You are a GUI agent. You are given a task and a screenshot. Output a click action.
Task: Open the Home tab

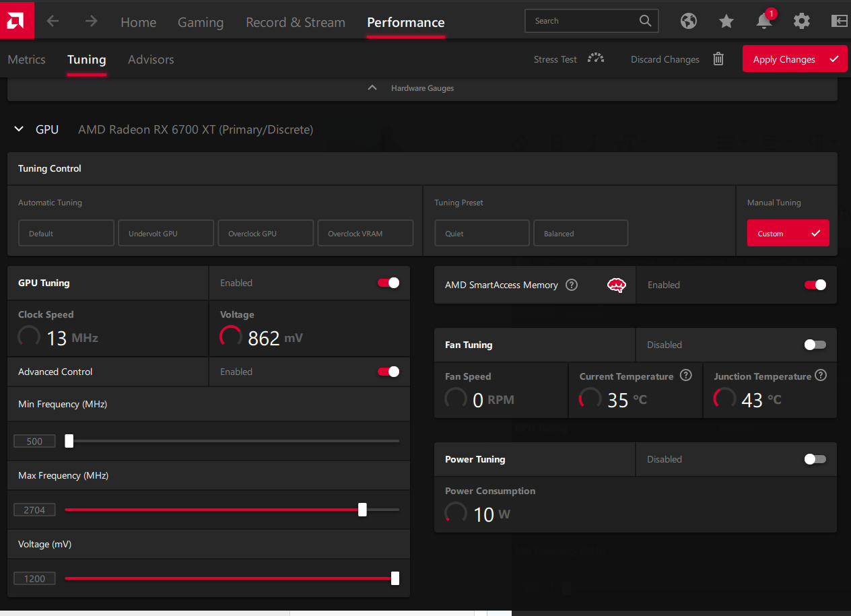click(138, 22)
